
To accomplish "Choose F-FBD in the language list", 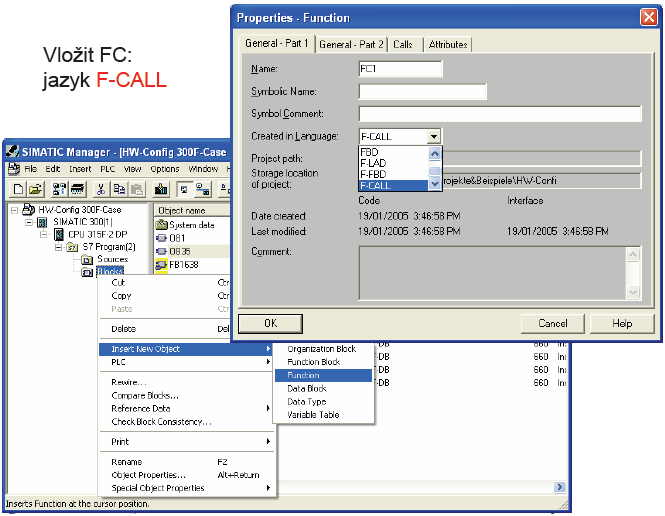I will pyautogui.click(x=393, y=174).
